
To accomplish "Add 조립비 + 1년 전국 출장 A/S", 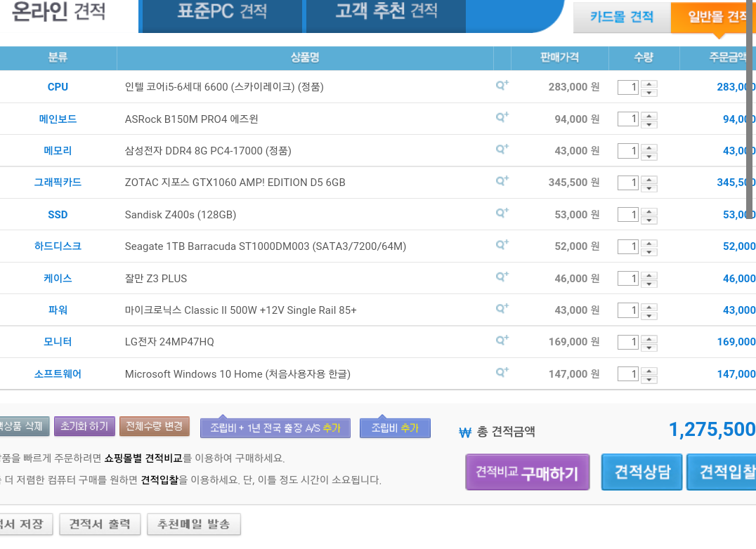I will coord(275,428).
